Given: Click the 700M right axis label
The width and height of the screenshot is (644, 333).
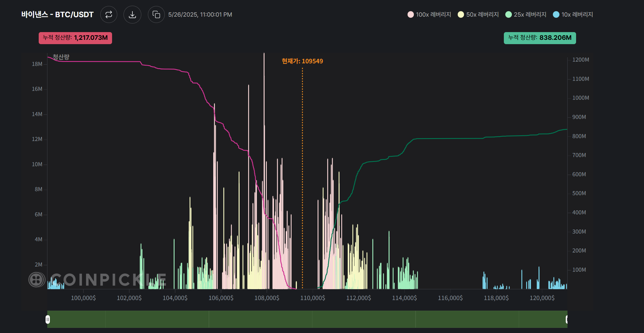Looking at the screenshot, I should [579, 155].
